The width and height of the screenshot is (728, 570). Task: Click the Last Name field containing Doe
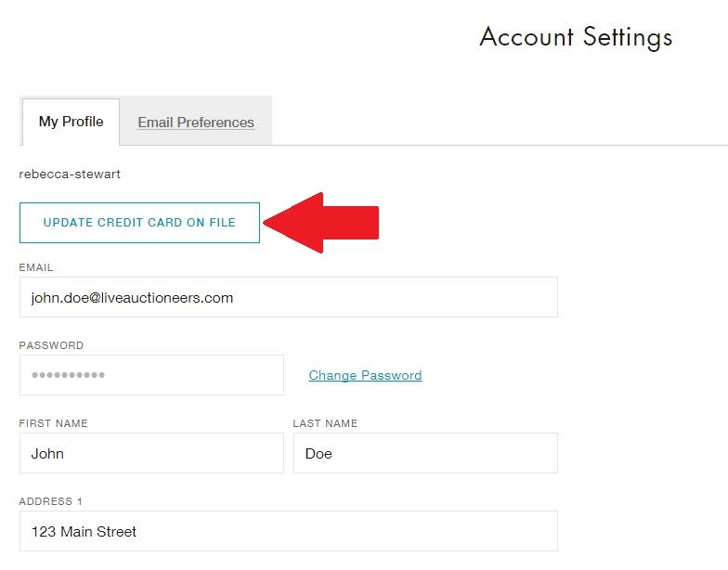425,453
